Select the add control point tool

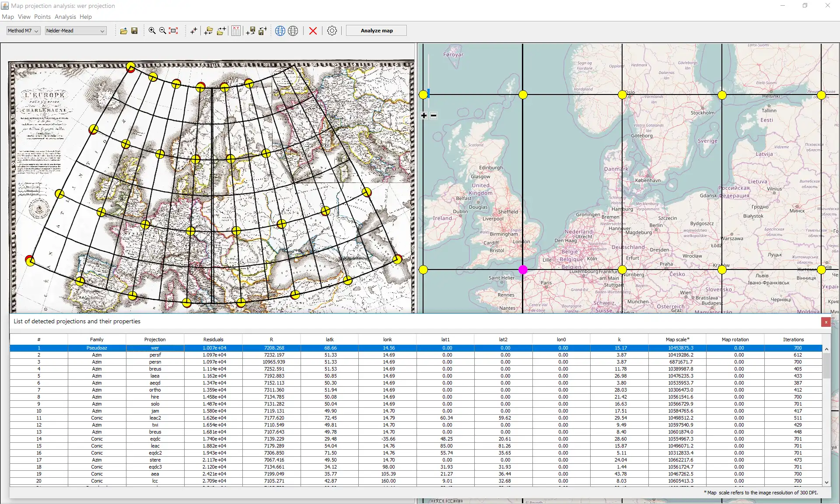coord(193,31)
